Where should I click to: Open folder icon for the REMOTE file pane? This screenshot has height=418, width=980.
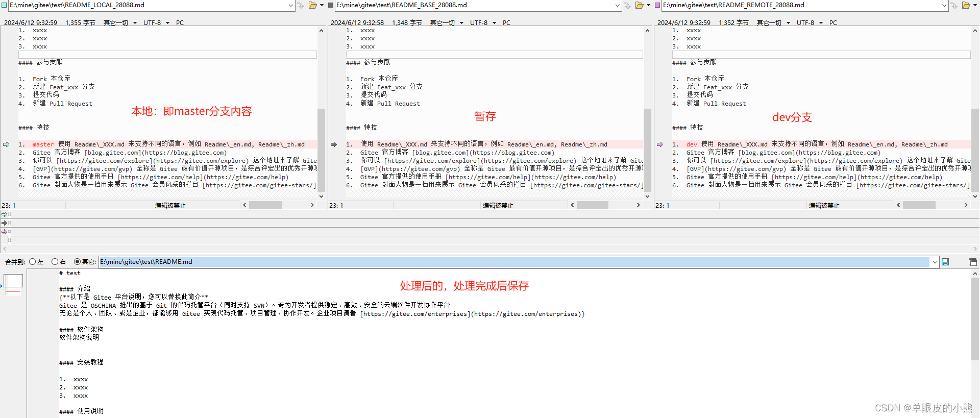point(966,5)
